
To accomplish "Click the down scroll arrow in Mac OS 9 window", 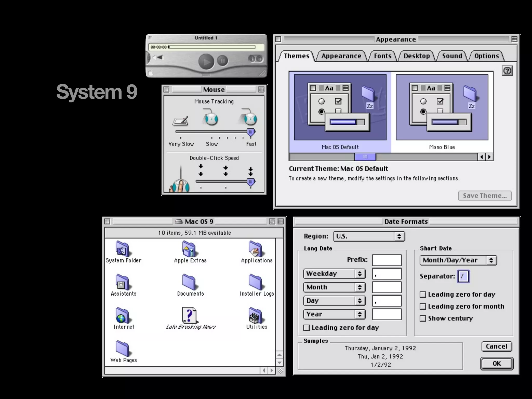I will point(280,363).
